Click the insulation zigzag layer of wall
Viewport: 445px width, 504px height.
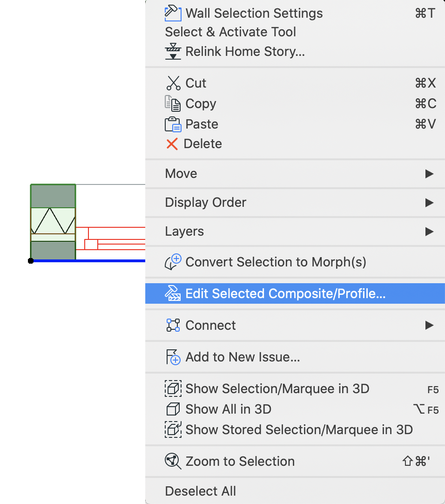click(x=53, y=221)
